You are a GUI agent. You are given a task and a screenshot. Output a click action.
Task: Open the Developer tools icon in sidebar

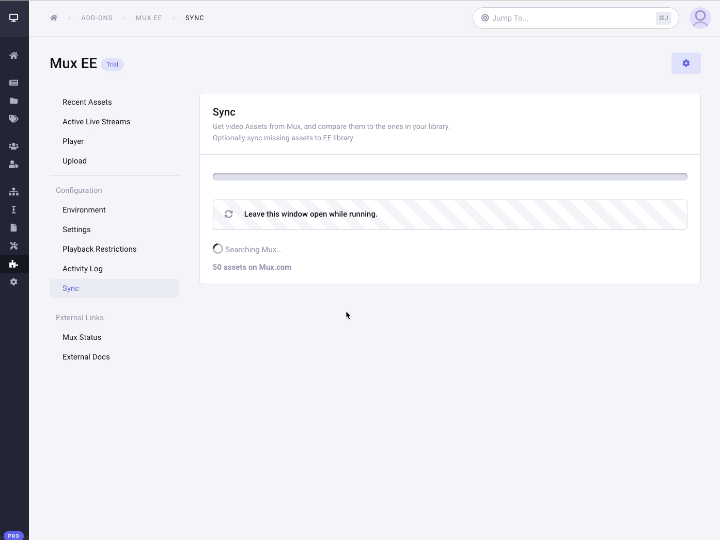pyautogui.click(x=14, y=246)
